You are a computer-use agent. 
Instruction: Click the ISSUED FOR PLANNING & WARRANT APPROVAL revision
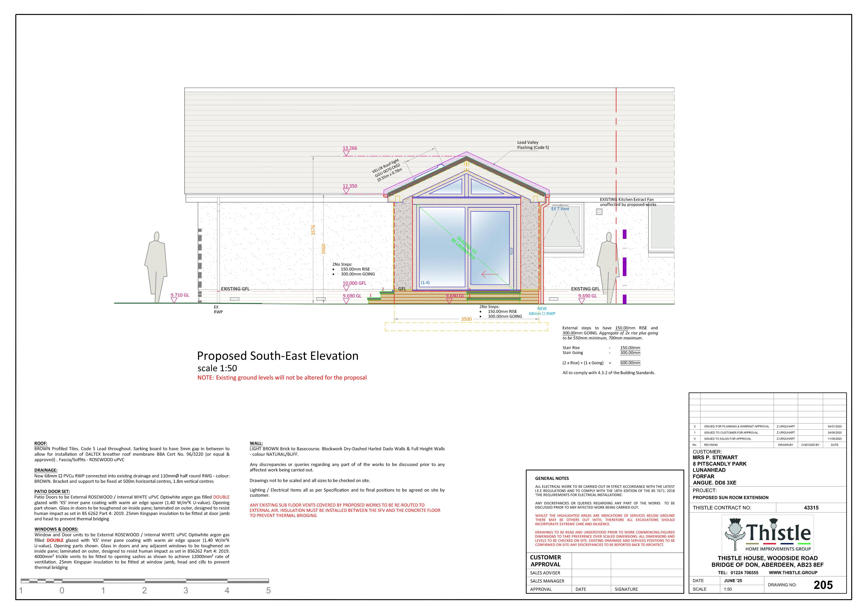point(736,426)
